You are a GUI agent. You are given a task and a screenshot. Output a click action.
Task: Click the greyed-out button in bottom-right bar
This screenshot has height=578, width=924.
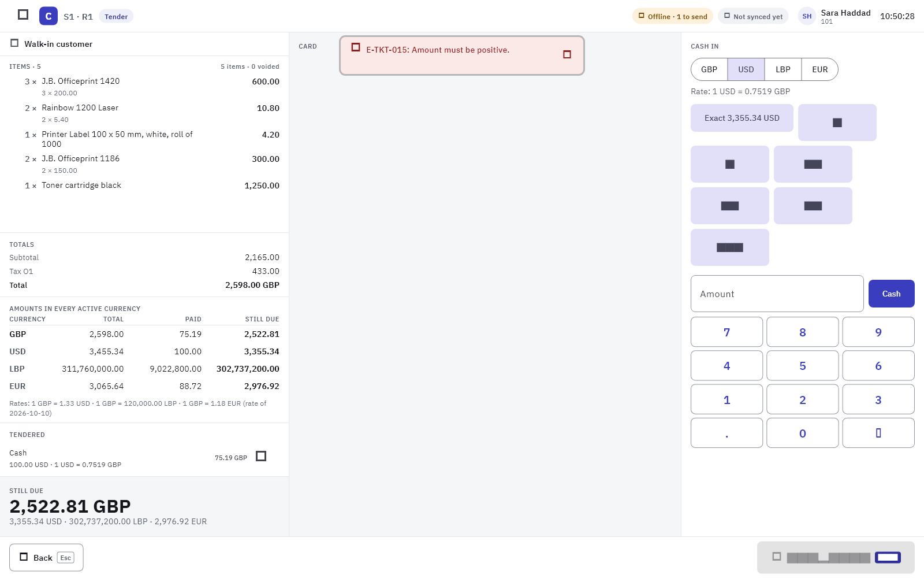click(x=836, y=557)
